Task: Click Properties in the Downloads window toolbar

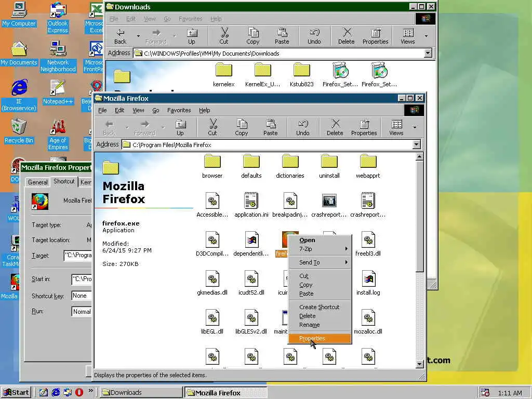Action: [375, 36]
